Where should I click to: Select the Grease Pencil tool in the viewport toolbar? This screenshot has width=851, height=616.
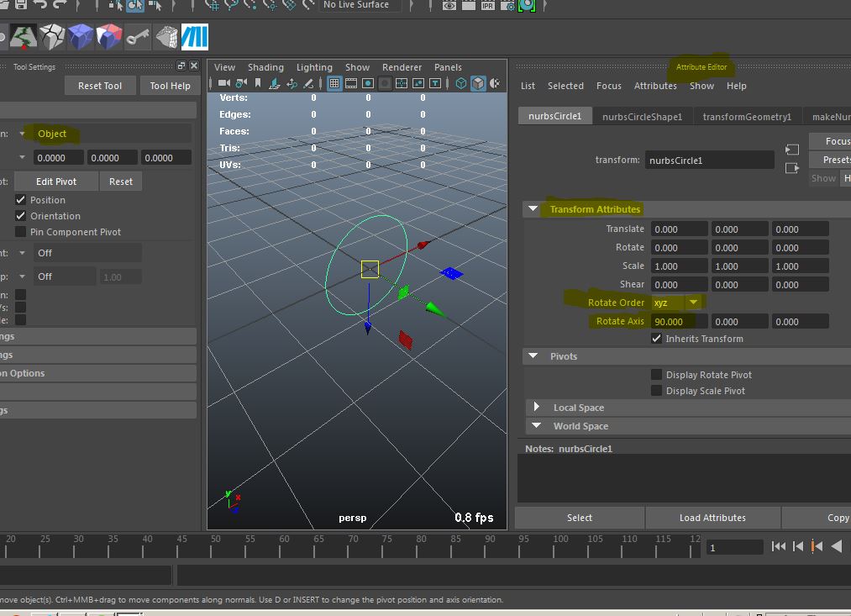[x=307, y=82]
